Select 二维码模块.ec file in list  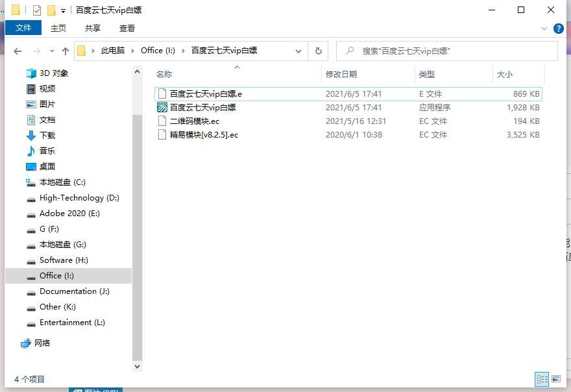[x=195, y=121]
